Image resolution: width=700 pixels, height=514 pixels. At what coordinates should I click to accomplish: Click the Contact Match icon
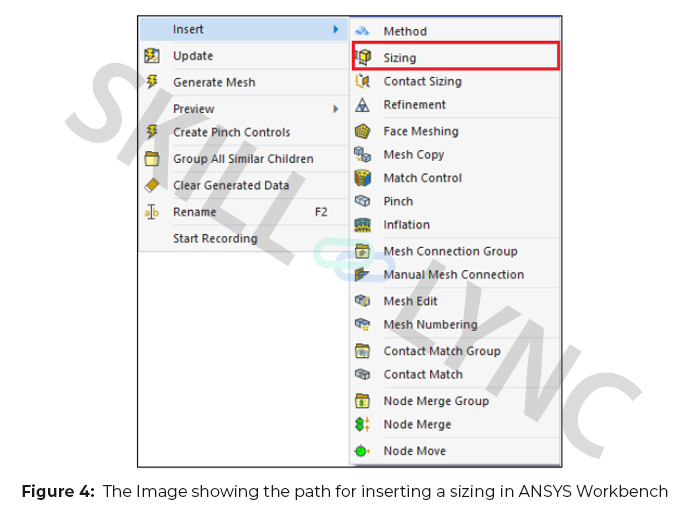tap(362, 374)
